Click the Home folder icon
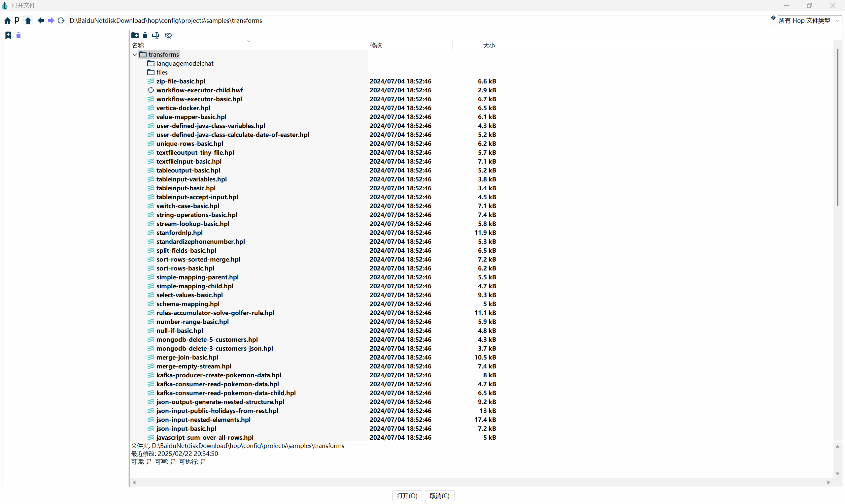The height and width of the screenshot is (504, 845). pyautogui.click(x=8, y=21)
